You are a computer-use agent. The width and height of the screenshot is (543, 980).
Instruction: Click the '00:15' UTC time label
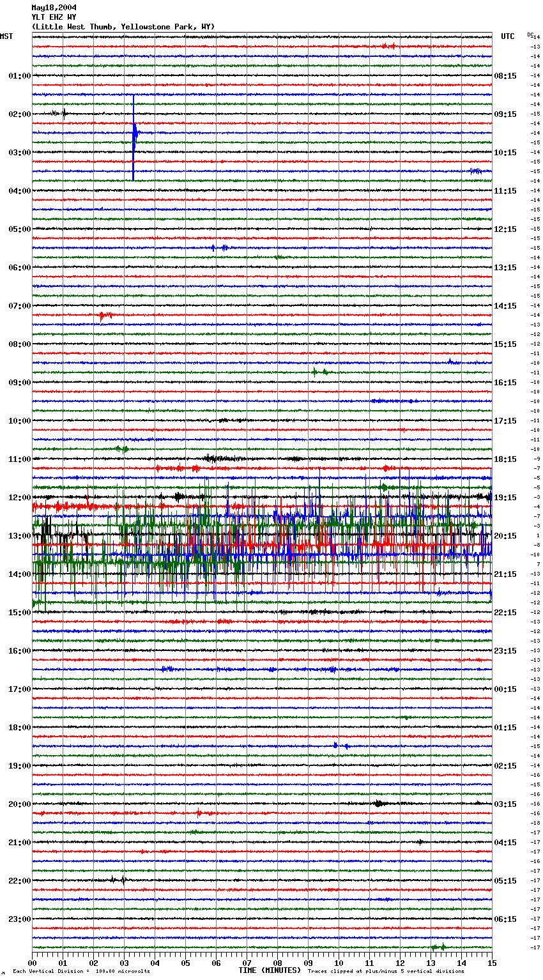[x=505, y=689]
